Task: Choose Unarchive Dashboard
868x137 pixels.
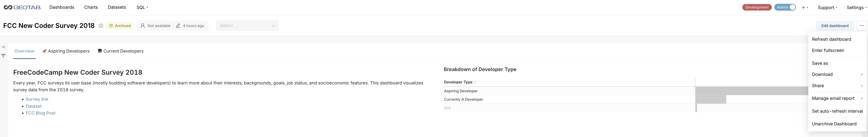Action: pyautogui.click(x=837, y=124)
